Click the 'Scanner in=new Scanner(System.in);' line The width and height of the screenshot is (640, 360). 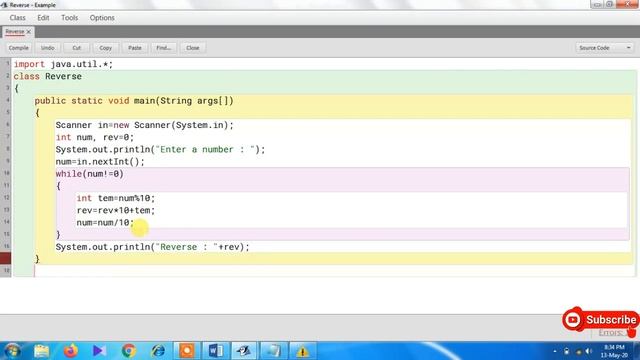click(x=144, y=125)
